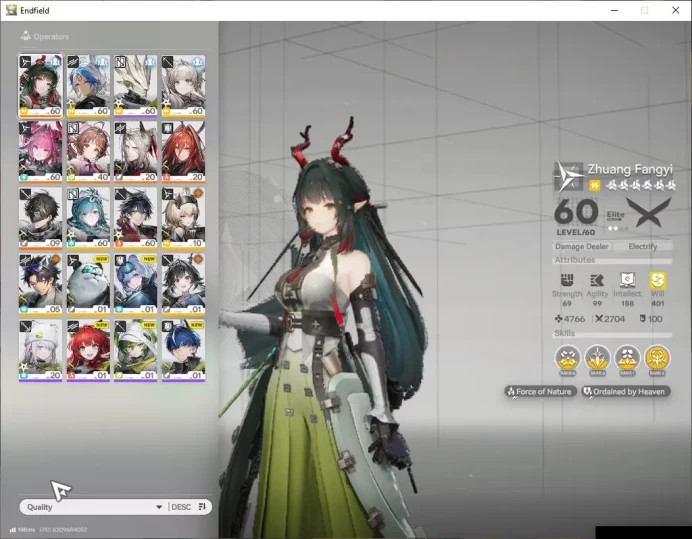Select the white cat-hat level 20 operator
Screen dimensions: 692x539
40,351
